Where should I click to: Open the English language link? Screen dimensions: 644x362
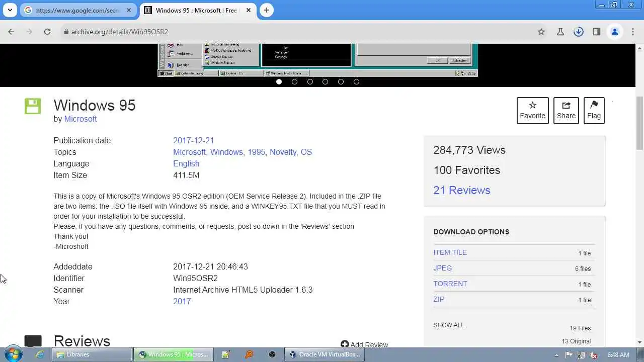point(186,163)
